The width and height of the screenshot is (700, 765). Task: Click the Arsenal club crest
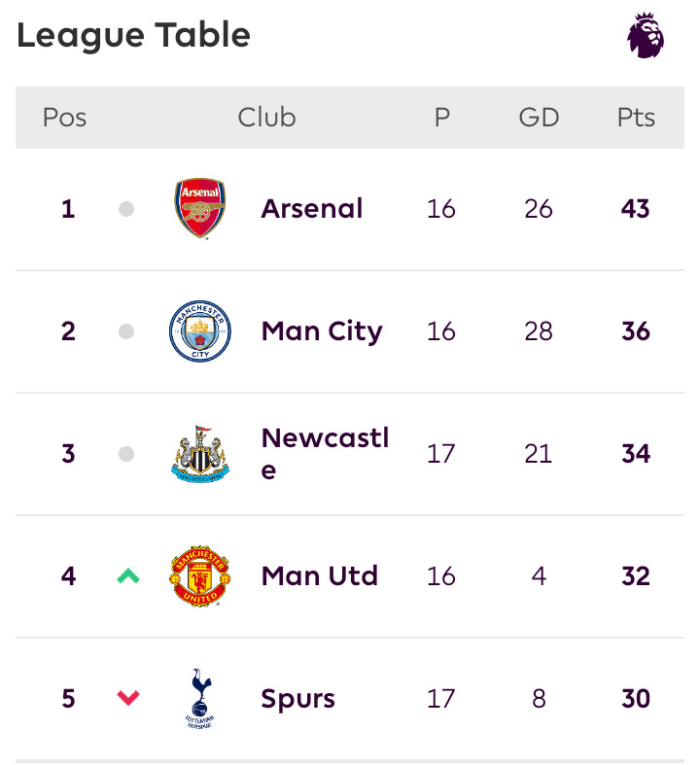(x=200, y=208)
